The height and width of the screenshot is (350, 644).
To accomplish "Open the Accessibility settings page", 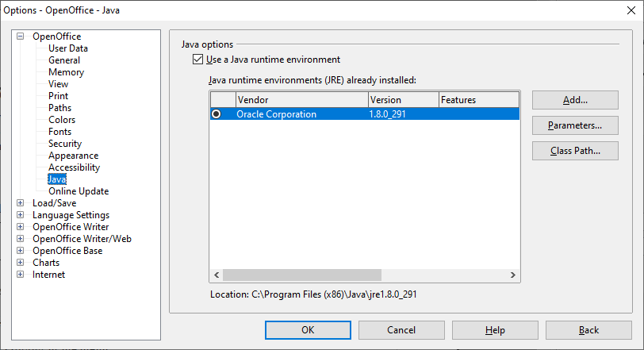I will click(75, 167).
